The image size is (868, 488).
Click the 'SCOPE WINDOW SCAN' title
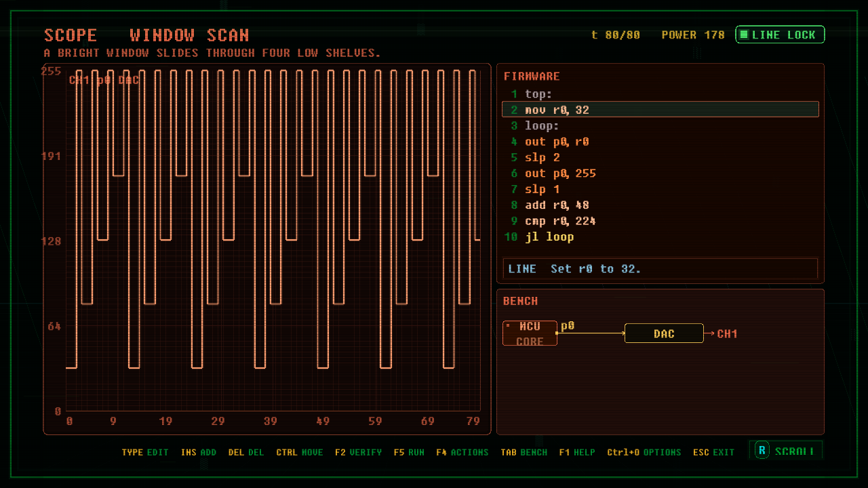point(146,35)
